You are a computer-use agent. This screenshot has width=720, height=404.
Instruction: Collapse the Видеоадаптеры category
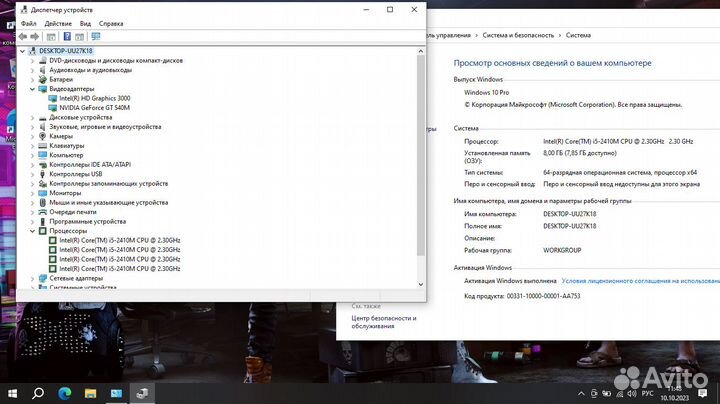point(32,89)
